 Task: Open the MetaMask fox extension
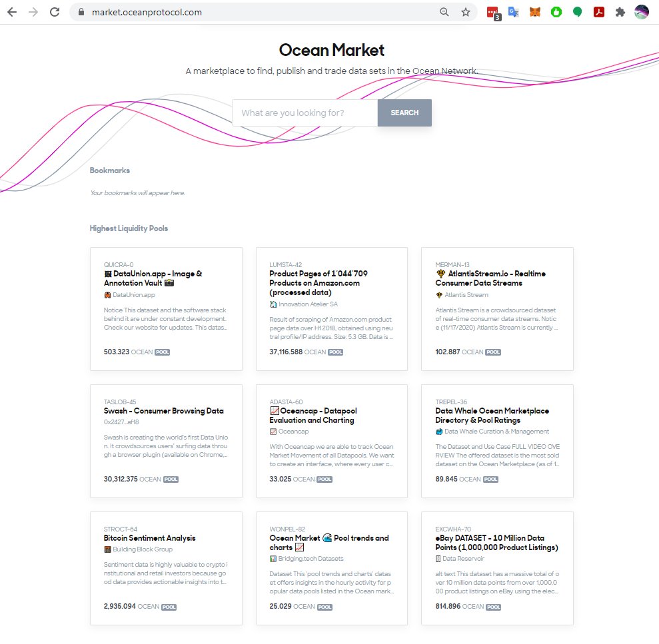click(x=534, y=12)
